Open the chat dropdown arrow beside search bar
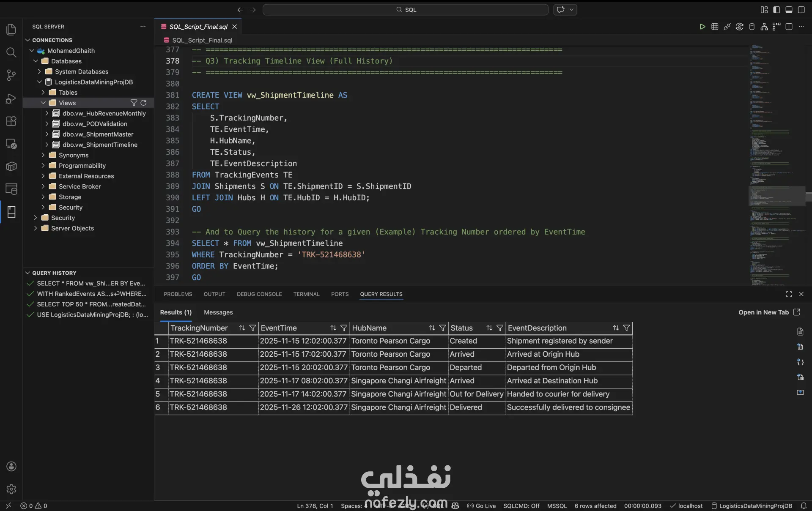This screenshot has height=511, width=812. coord(572,10)
